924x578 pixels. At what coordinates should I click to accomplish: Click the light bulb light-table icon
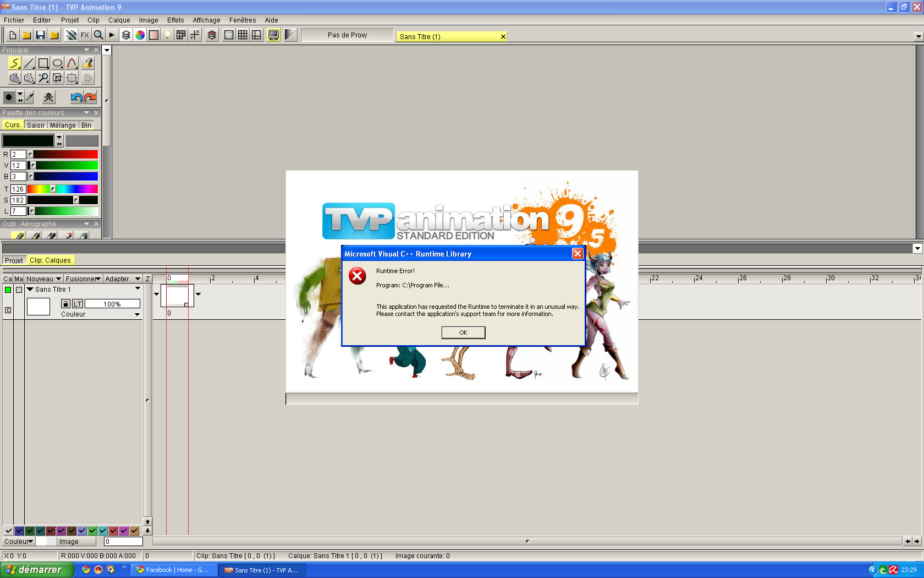pos(167,35)
